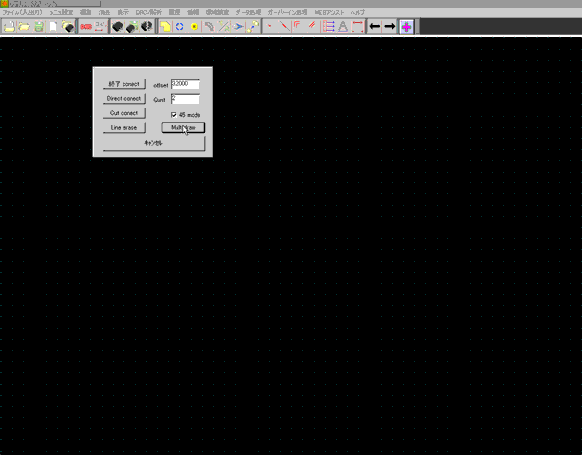
Task: Click the blue airplane-shaped arrow icon
Action: click(x=239, y=27)
